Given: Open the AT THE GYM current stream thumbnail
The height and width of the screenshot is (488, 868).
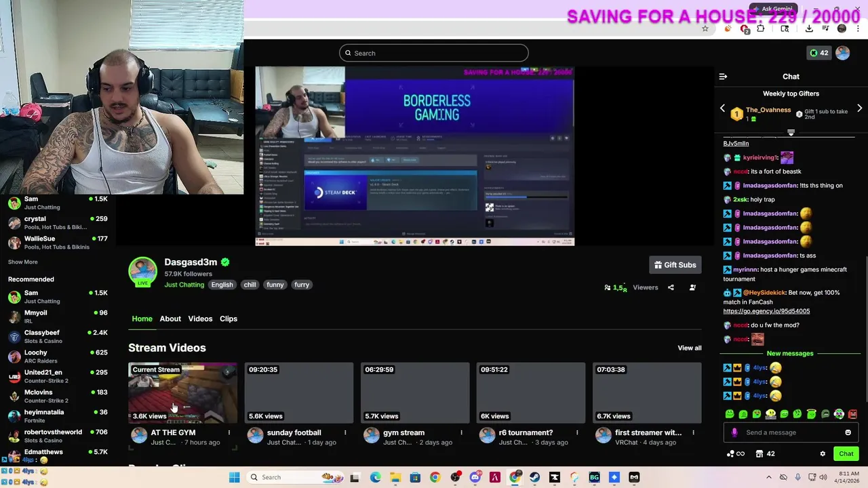Looking at the screenshot, I should tap(183, 393).
